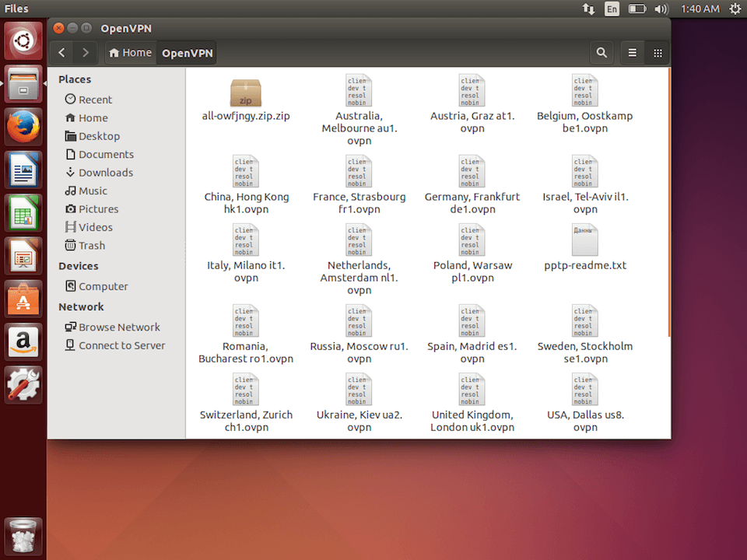This screenshot has width=747, height=560.
Task: Switch to list view in Files
Action: 632,52
